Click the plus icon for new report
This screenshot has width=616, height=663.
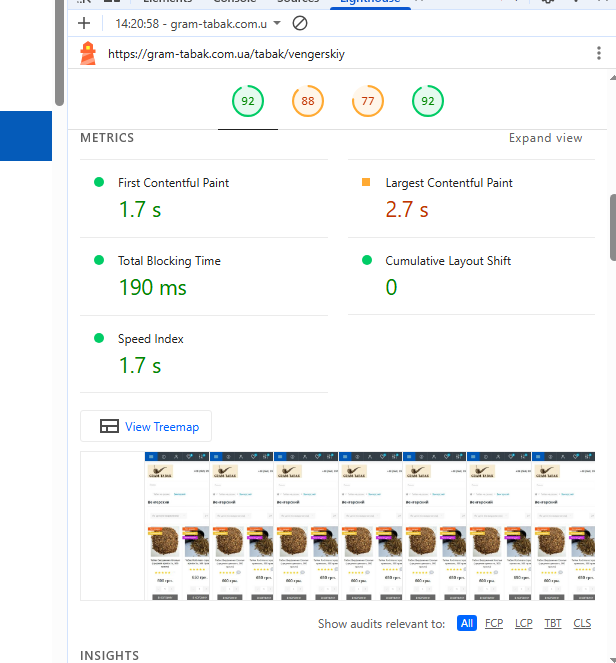coord(84,23)
